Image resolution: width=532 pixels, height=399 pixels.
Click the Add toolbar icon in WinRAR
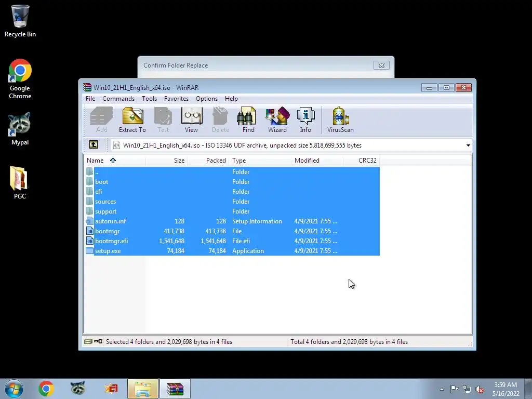[x=101, y=120]
